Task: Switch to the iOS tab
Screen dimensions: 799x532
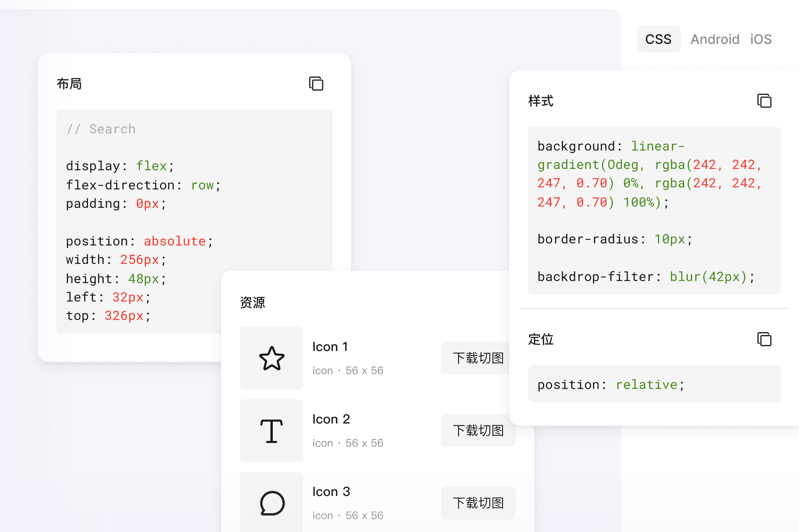Action: 761,39
